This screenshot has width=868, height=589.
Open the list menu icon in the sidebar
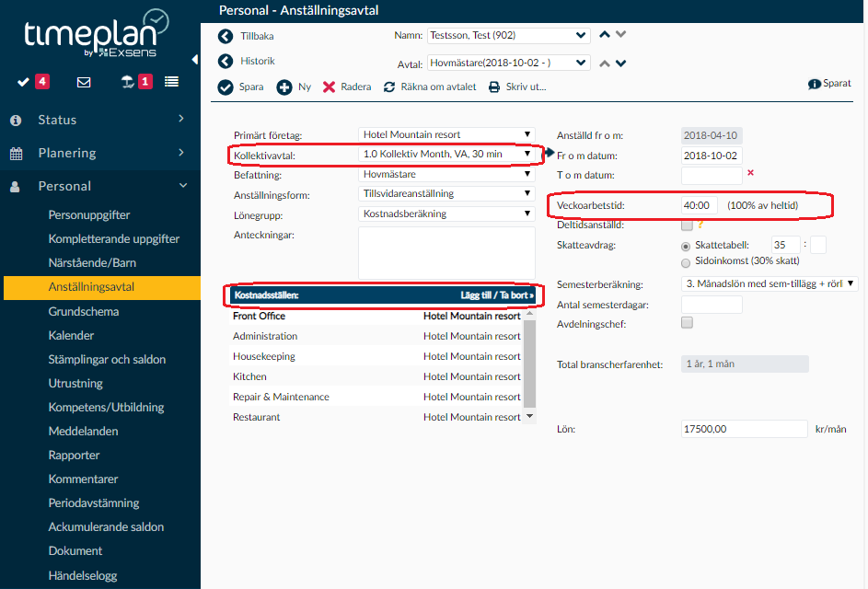171,82
